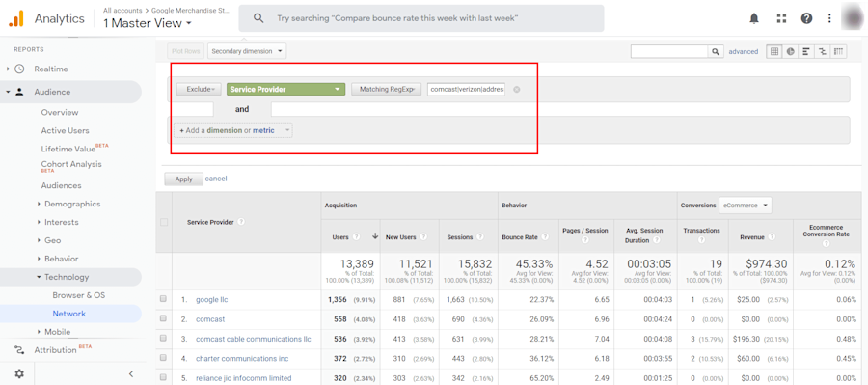
Task: Switch to performance bar view
Action: click(x=806, y=51)
